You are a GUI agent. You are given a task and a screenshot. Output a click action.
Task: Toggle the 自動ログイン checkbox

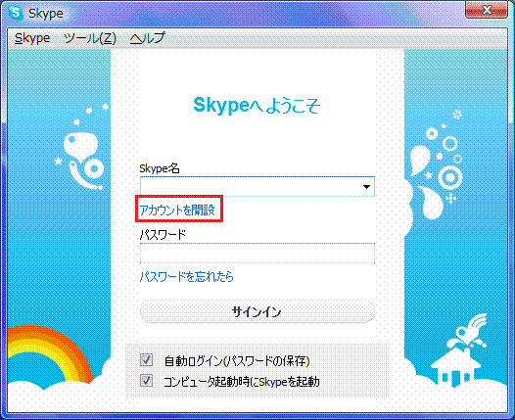tap(146, 360)
